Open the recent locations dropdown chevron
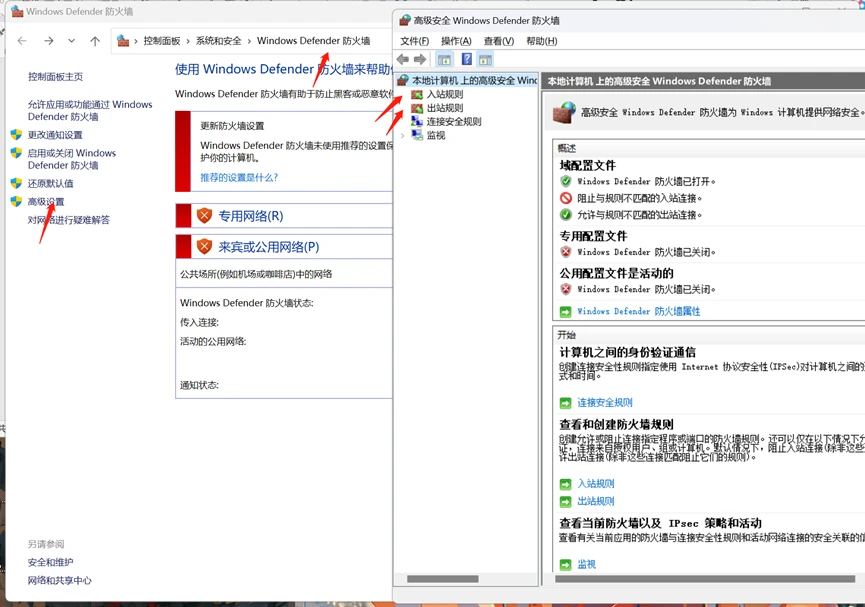 tap(72, 41)
